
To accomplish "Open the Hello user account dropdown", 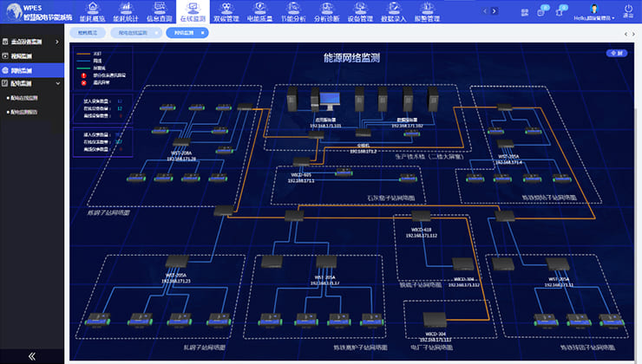I will pos(593,16).
